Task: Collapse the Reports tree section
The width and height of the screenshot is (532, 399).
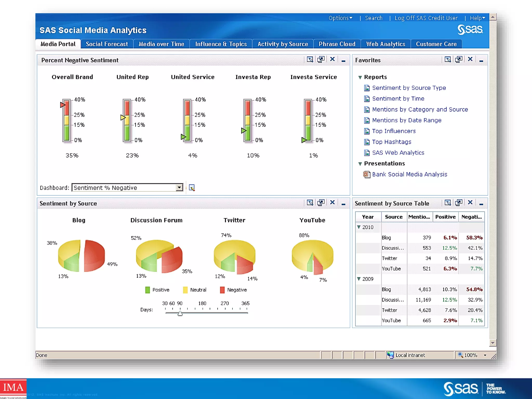Action: [x=360, y=77]
